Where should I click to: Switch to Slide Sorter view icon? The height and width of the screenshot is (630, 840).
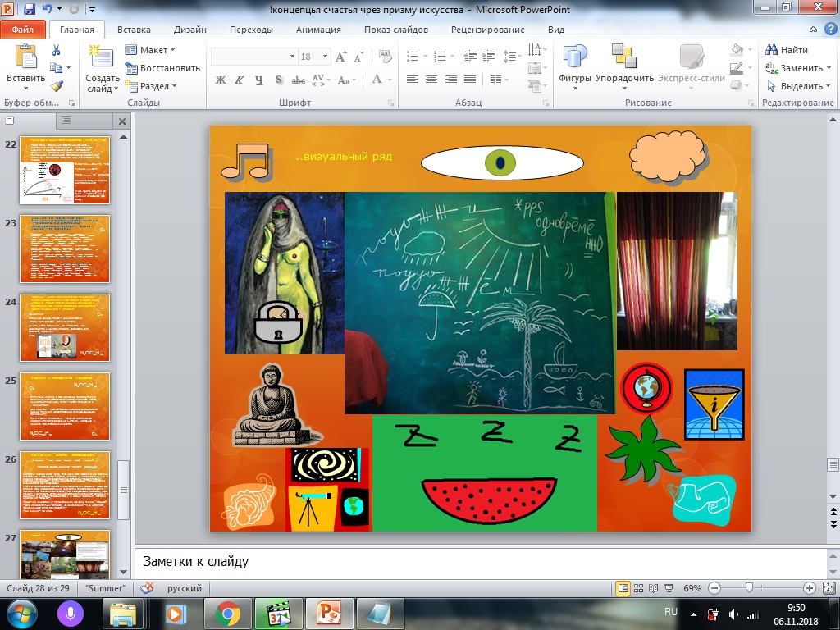point(638,588)
